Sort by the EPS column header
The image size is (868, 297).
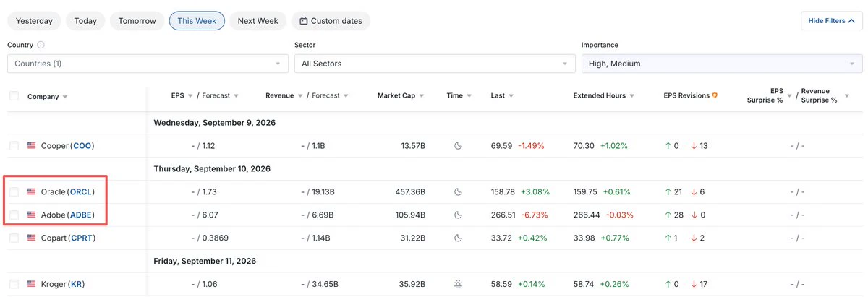[x=182, y=95]
